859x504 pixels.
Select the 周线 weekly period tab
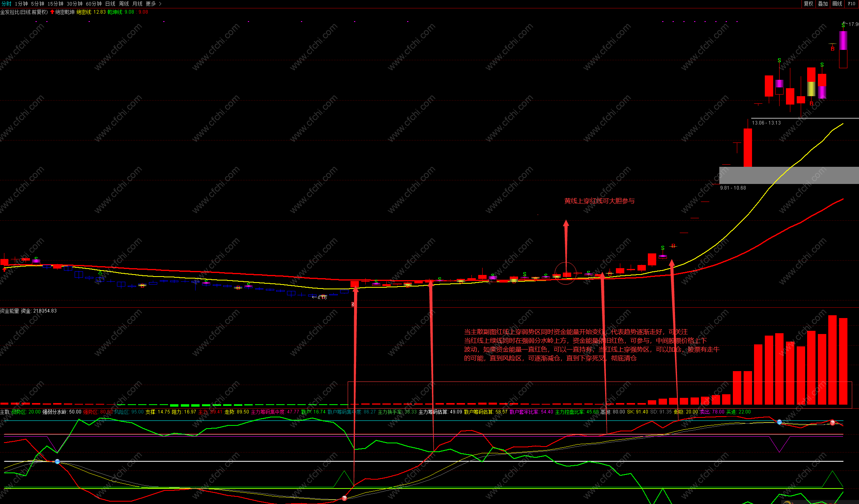124,4
